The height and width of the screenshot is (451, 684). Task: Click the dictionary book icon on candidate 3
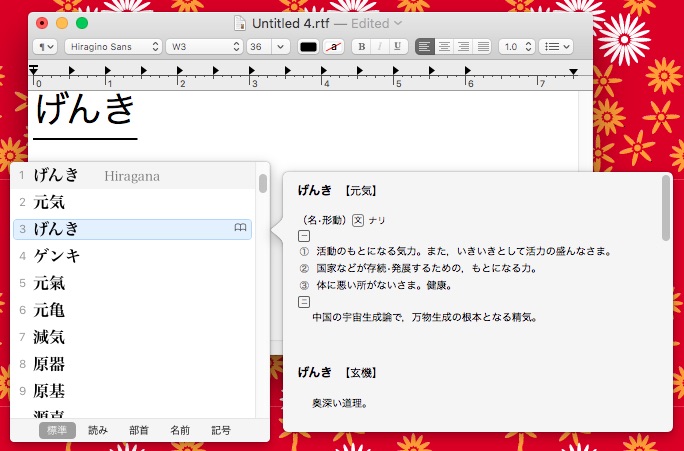(x=240, y=227)
